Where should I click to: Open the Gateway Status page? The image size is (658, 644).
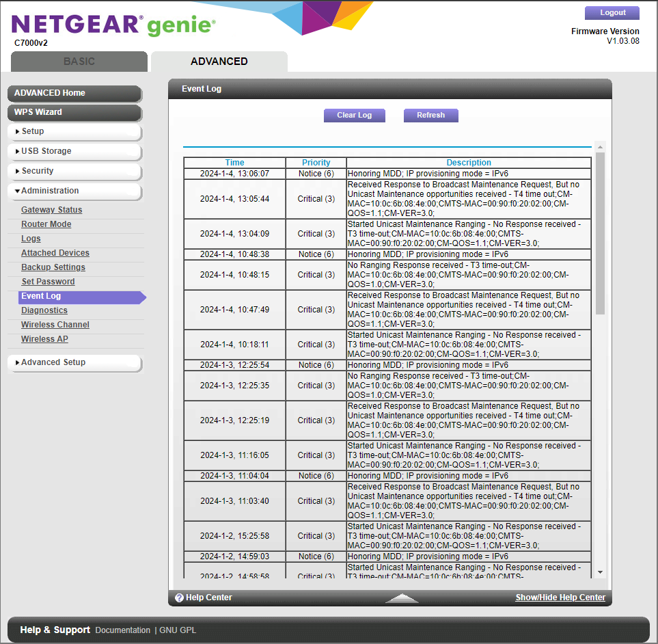tap(51, 209)
